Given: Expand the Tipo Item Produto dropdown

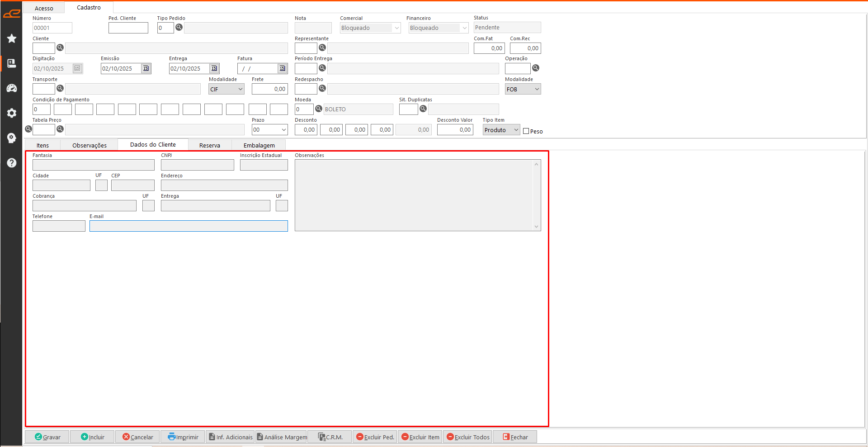Looking at the screenshot, I should coord(516,130).
